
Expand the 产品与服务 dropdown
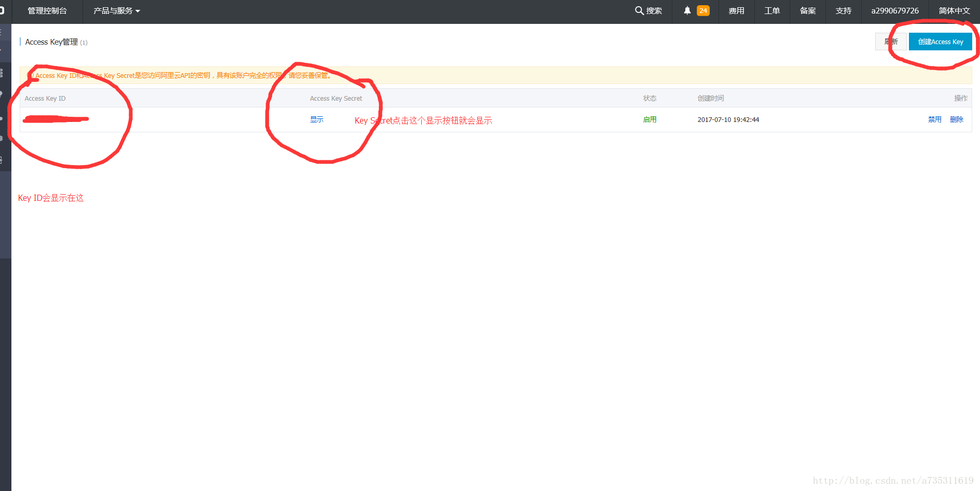[117, 11]
